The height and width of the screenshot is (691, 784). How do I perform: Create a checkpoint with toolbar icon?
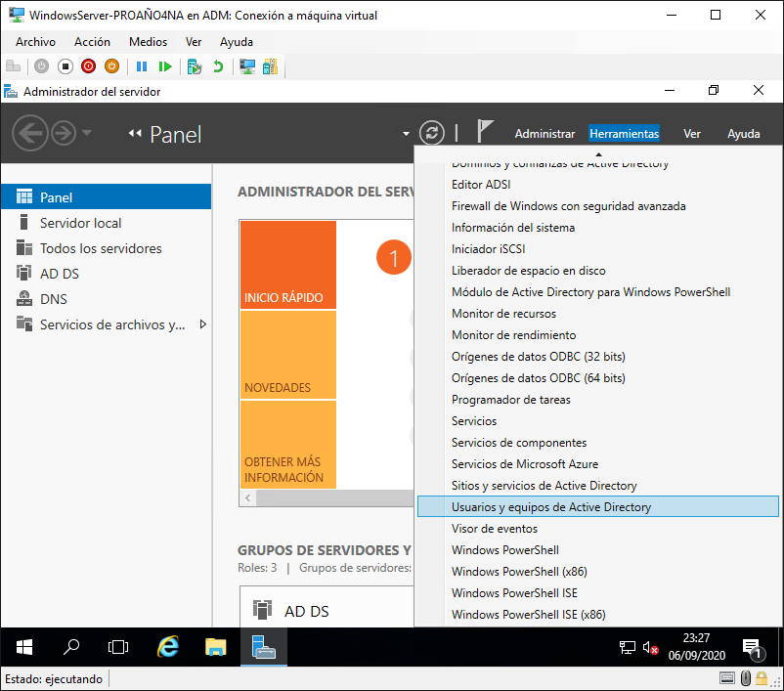pos(194,66)
